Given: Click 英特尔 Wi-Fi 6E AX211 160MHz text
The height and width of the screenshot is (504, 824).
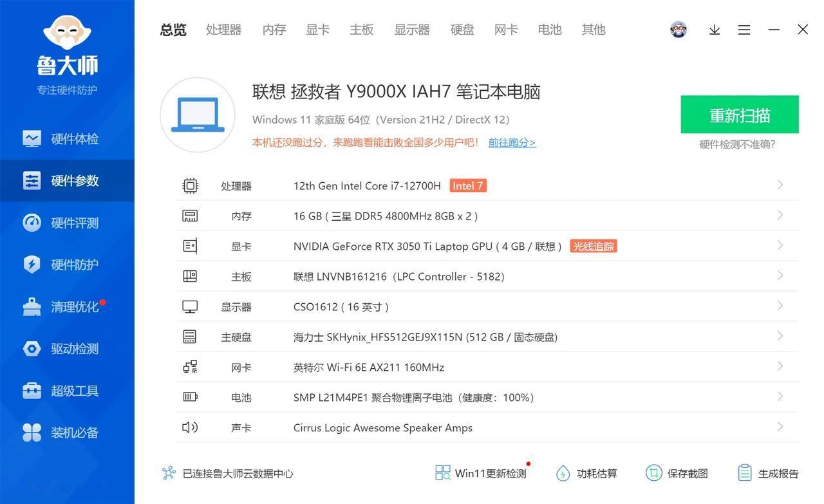Looking at the screenshot, I should (x=369, y=367).
